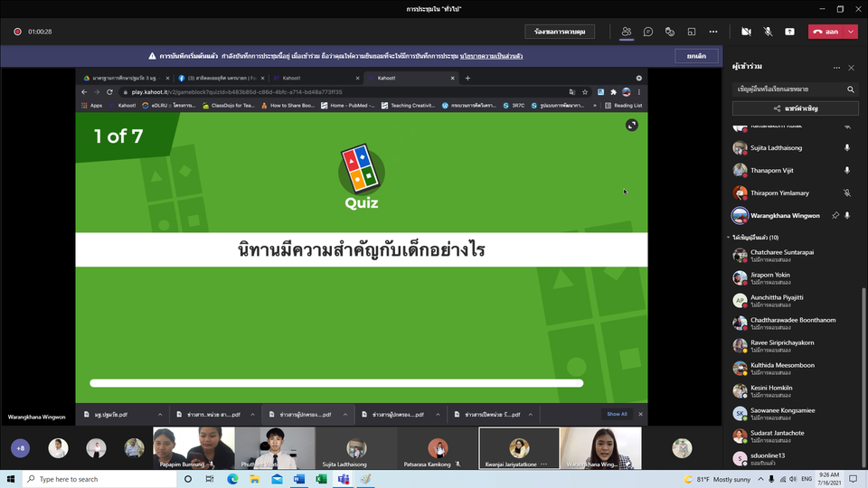Image resolution: width=868 pixels, height=488 pixels.
Task: Click Show All in the downloads bar
Action: (617, 414)
